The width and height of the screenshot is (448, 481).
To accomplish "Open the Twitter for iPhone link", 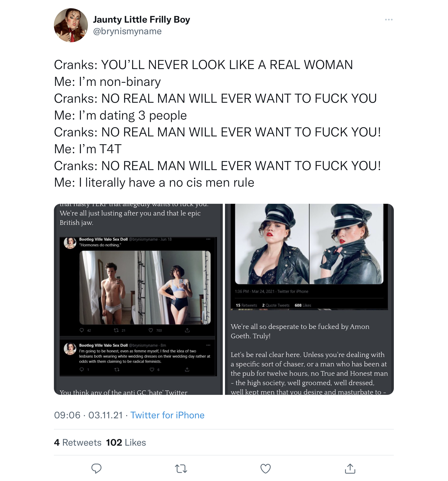I will point(167,415).
